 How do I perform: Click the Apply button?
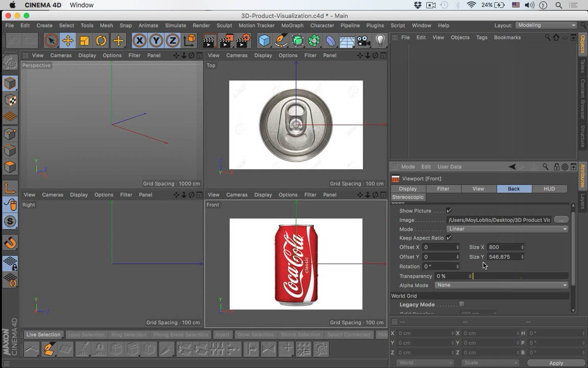(556, 363)
